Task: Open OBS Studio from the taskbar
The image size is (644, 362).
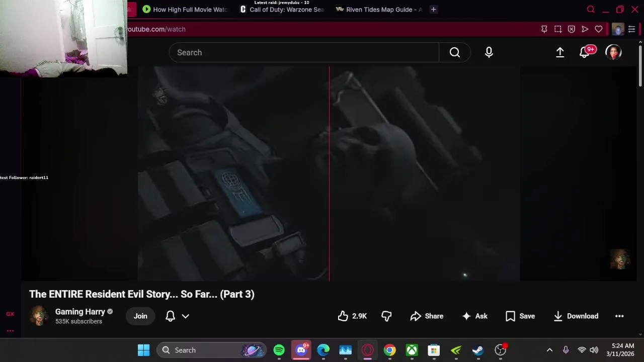Action: 500,350
